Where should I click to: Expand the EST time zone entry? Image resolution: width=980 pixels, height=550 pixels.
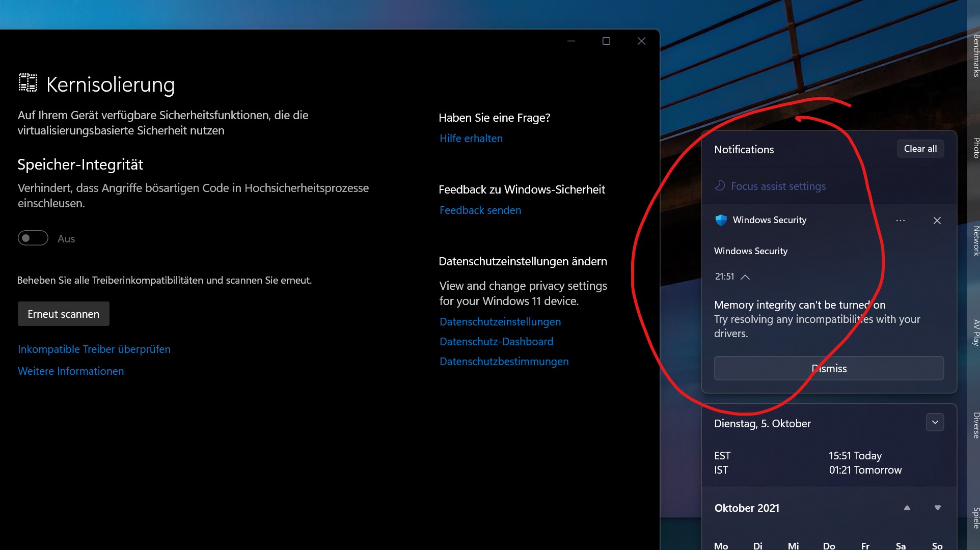[936, 422]
